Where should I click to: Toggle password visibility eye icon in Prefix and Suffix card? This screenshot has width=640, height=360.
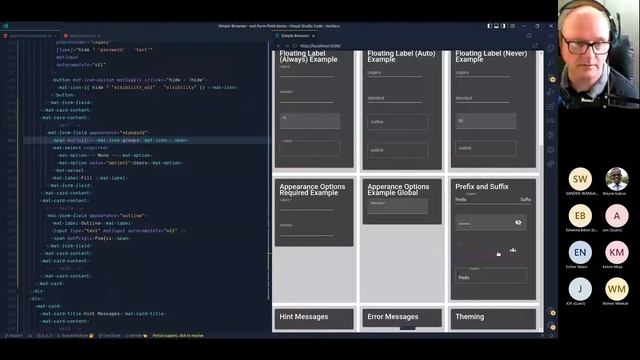(518, 222)
